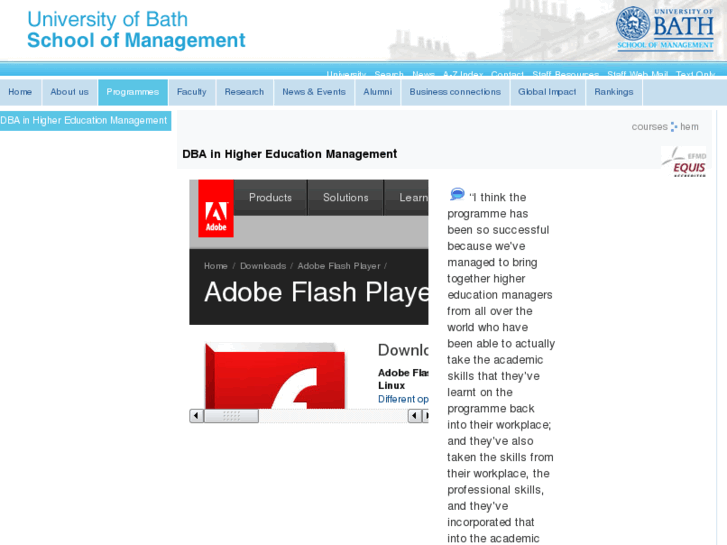The width and height of the screenshot is (727, 545).
Task: Click the University of Bath crest logo
Action: coord(633,23)
